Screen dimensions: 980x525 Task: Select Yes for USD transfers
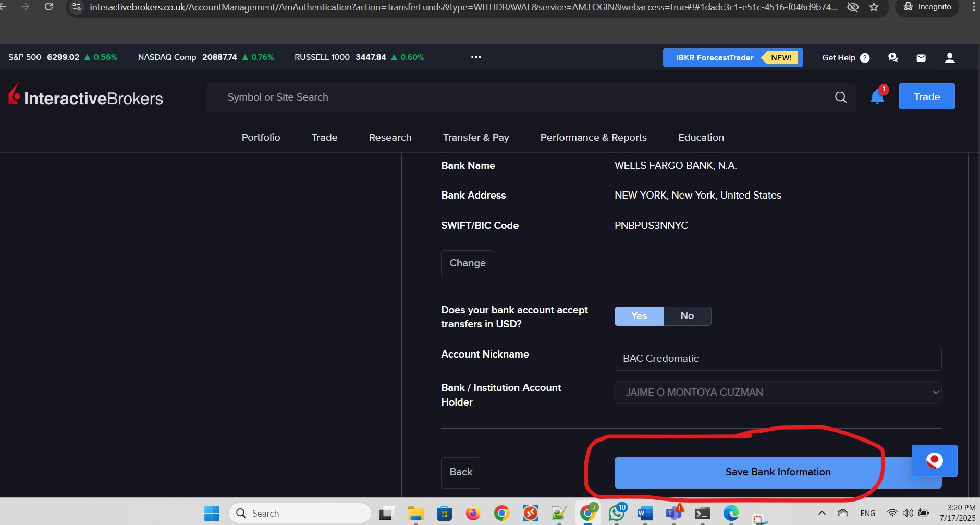coord(639,316)
